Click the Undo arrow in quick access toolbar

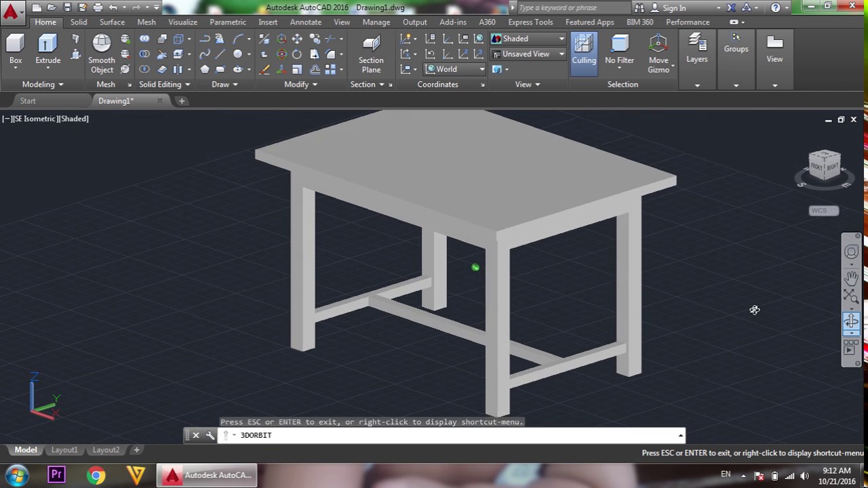coord(113,7)
